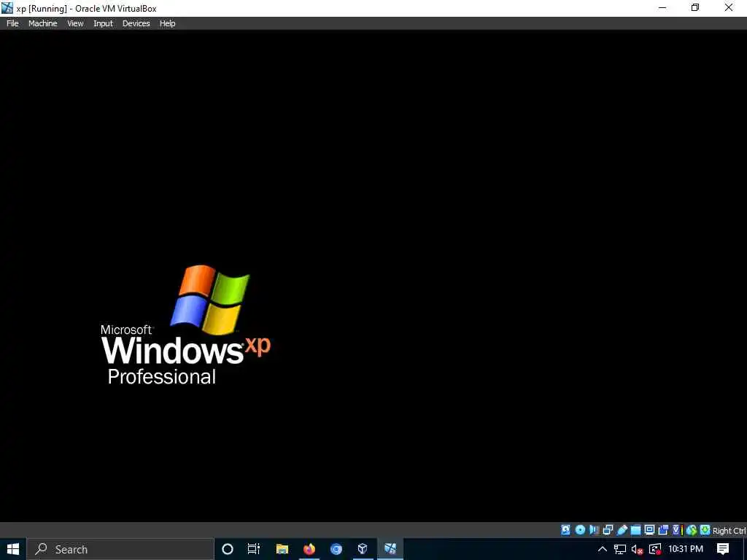Click the optical disc indicator in status bar
The height and width of the screenshot is (560, 747).
click(580, 529)
